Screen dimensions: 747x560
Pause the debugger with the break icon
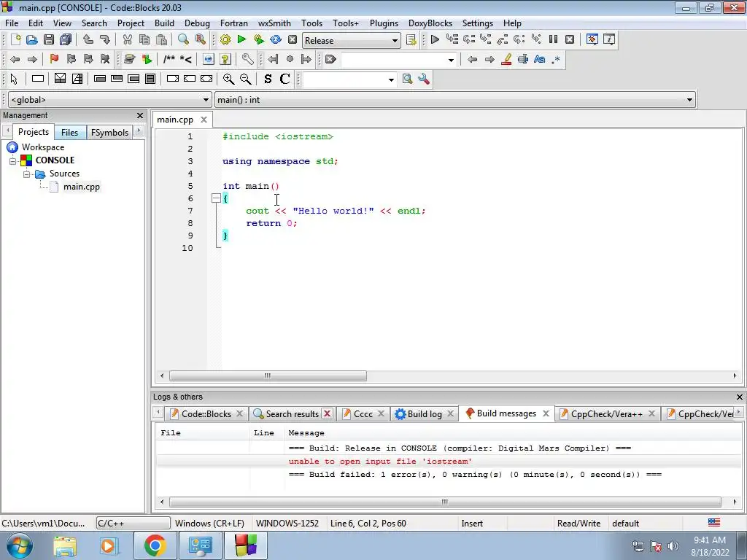553,39
